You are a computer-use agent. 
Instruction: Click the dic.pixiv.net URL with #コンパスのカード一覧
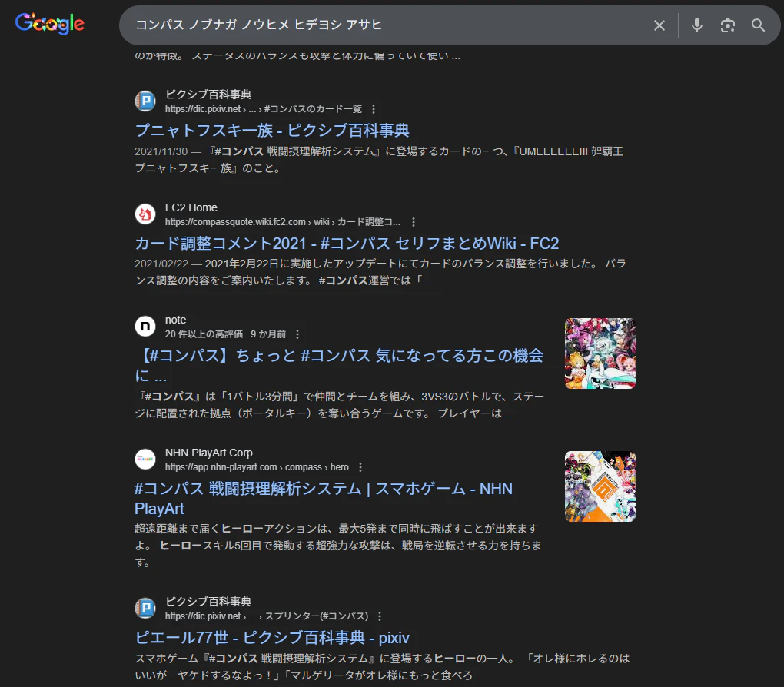point(264,109)
